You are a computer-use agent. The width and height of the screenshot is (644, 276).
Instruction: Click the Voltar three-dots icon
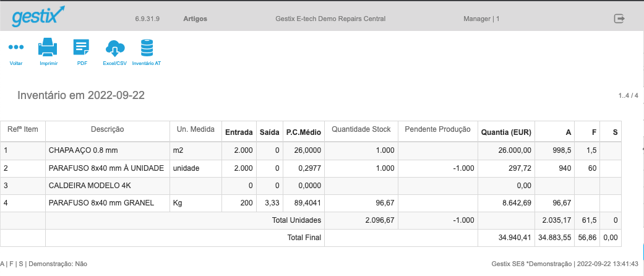click(x=16, y=47)
